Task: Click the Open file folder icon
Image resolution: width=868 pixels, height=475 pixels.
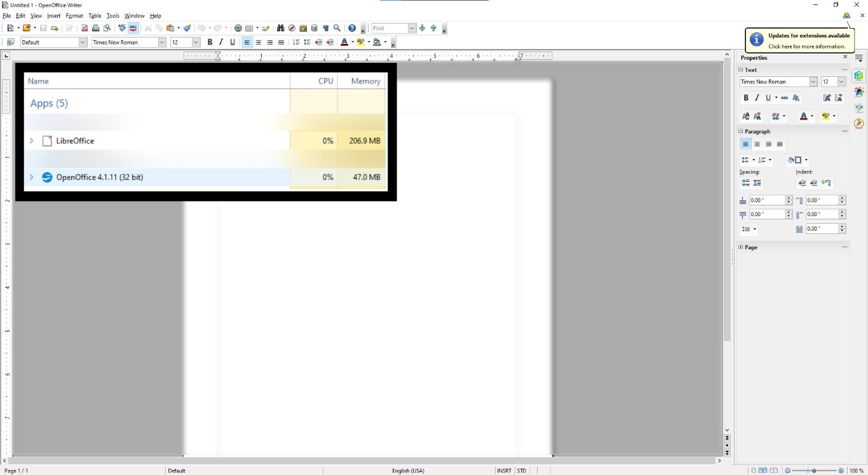Action: [26, 28]
